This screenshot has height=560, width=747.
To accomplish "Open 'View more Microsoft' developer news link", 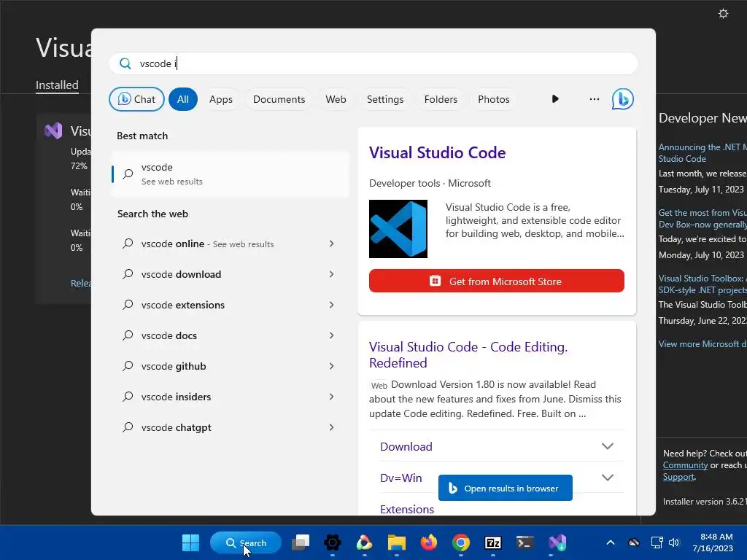I will point(703,344).
